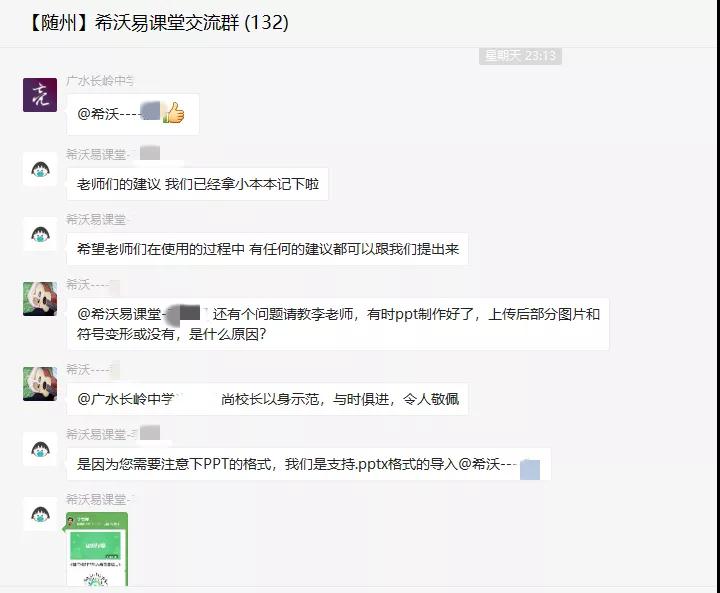
Task: Click the guitar avatar next to '尚校长以身示范' message
Action: (x=40, y=384)
